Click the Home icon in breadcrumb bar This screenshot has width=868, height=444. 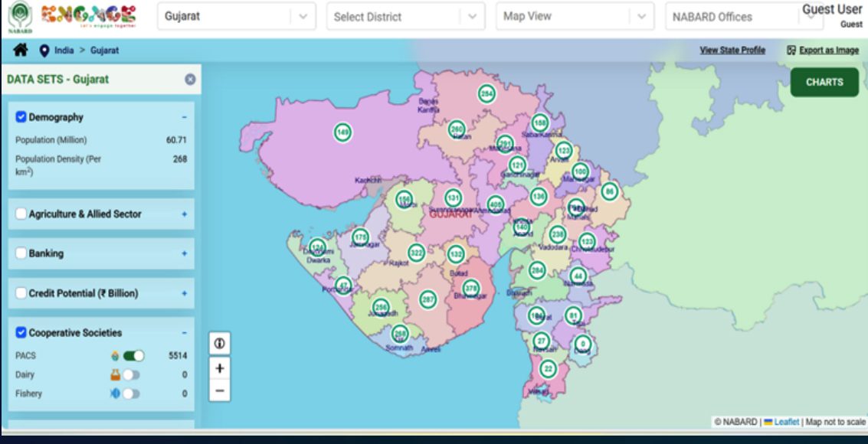pyautogui.click(x=20, y=51)
